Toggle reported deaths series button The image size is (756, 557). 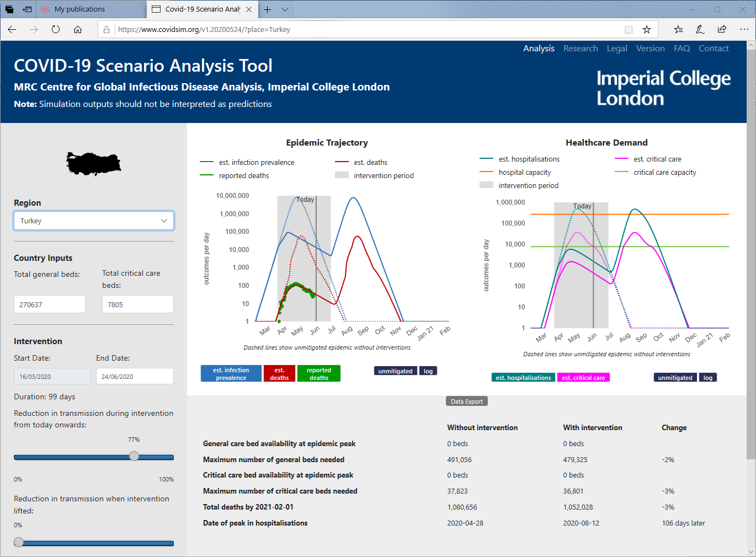pos(319,374)
